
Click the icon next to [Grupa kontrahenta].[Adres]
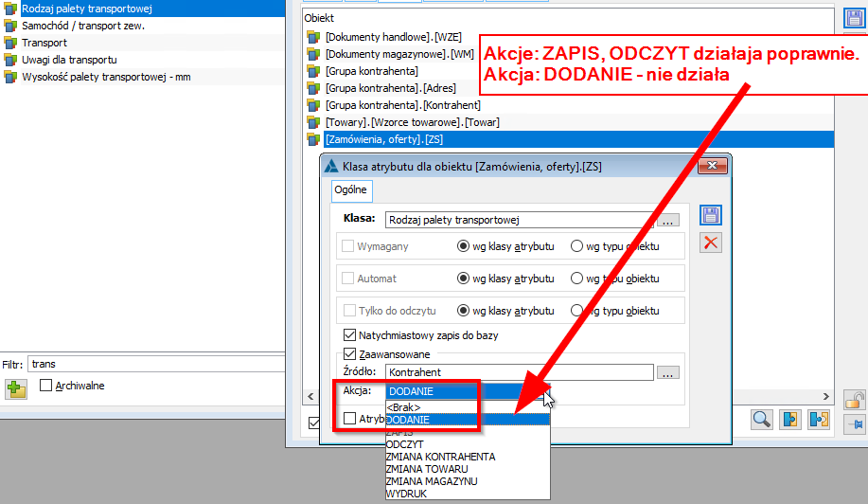[314, 88]
